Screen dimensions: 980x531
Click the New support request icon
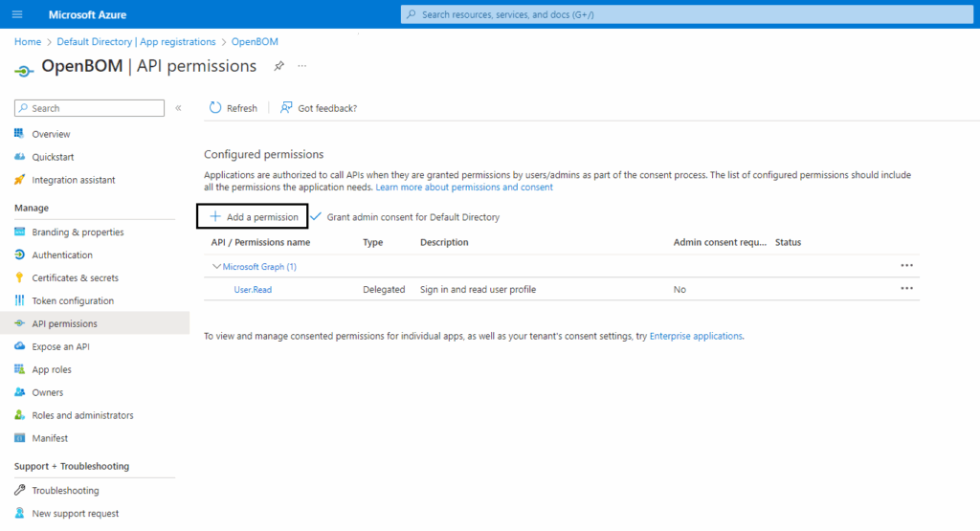pos(19,513)
